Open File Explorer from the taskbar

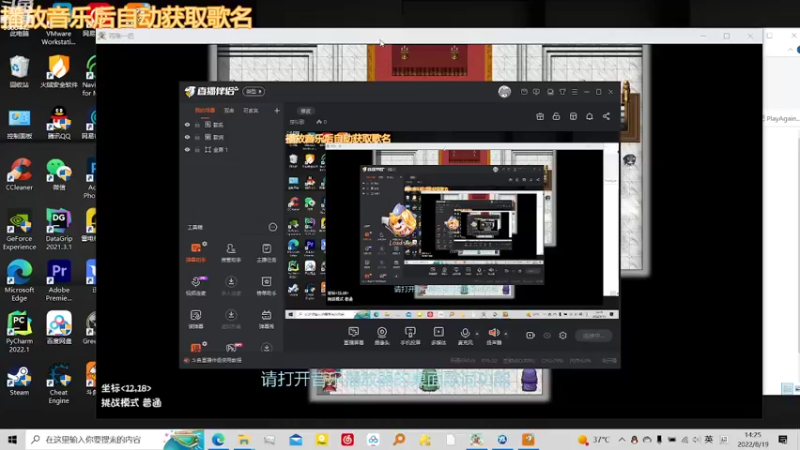coord(244,439)
